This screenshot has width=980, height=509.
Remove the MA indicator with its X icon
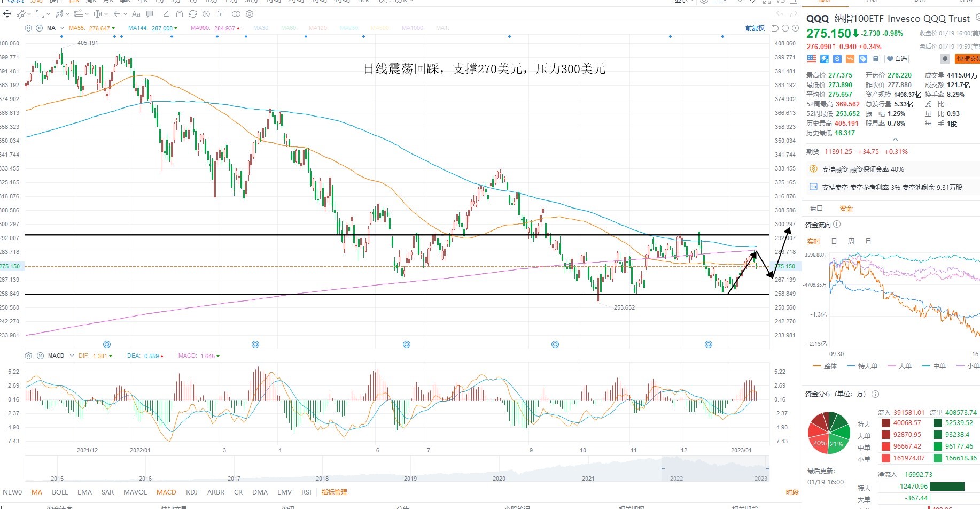point(39,28)
